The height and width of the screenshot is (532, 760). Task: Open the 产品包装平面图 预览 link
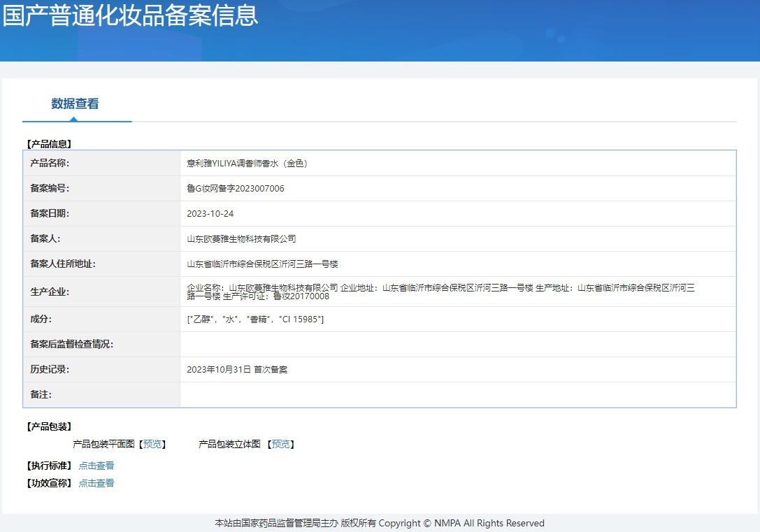pos(152,443)
